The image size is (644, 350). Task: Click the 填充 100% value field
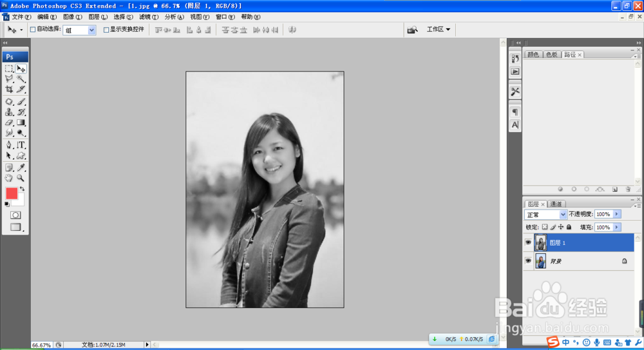(x=603, y=228)
